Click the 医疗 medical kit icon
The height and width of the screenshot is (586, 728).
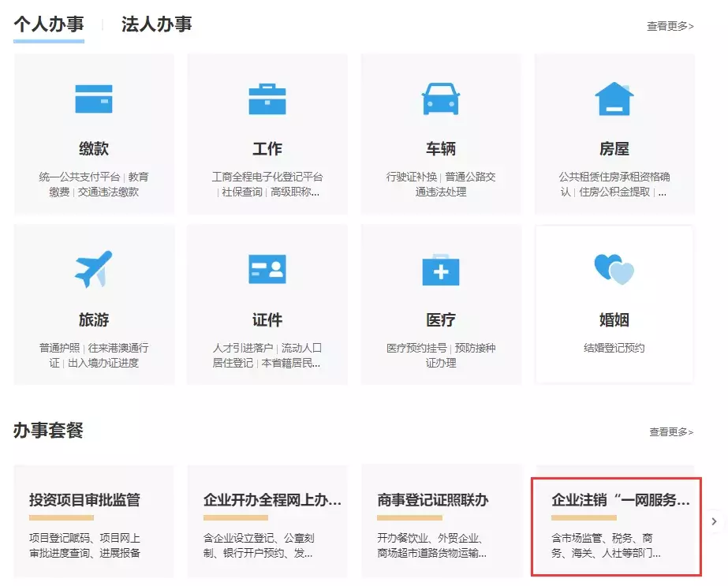[440, 272]
